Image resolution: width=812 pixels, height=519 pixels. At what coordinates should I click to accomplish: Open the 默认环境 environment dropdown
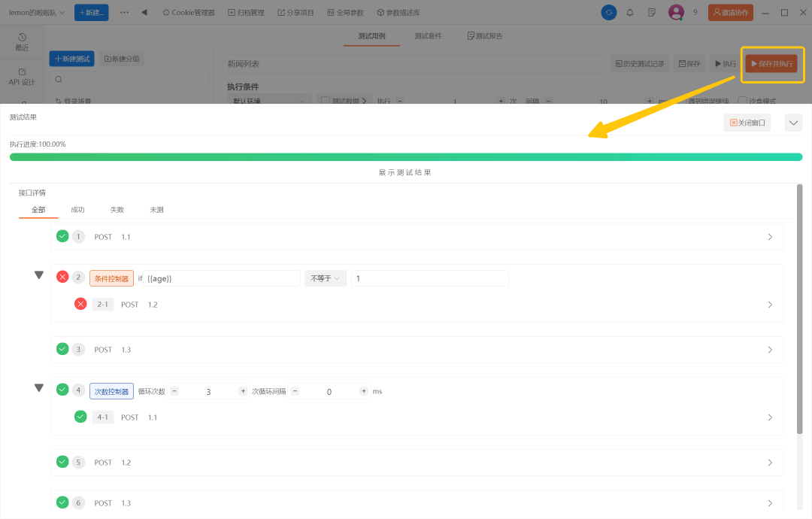pyautogui.click(x=269, y=100)
